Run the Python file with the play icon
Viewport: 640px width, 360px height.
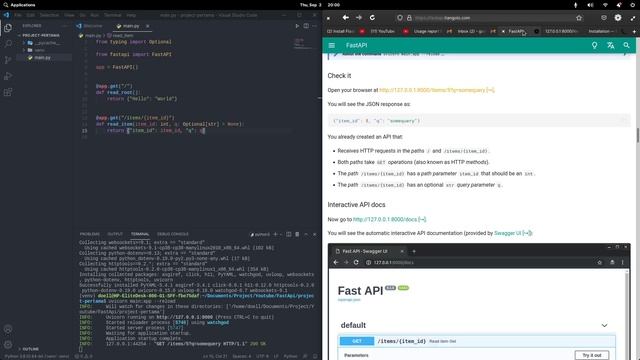pyautogui.click(x=297, y=26)
